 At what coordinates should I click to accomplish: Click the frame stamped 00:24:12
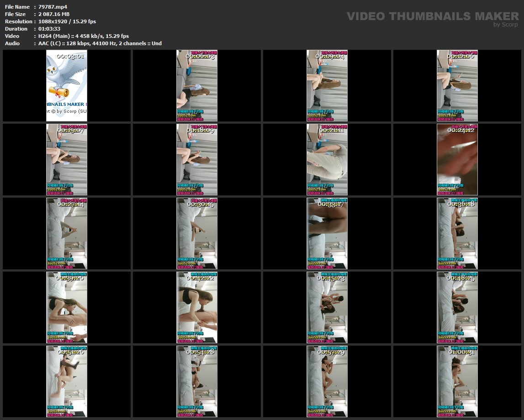click(x=457, y=160)
